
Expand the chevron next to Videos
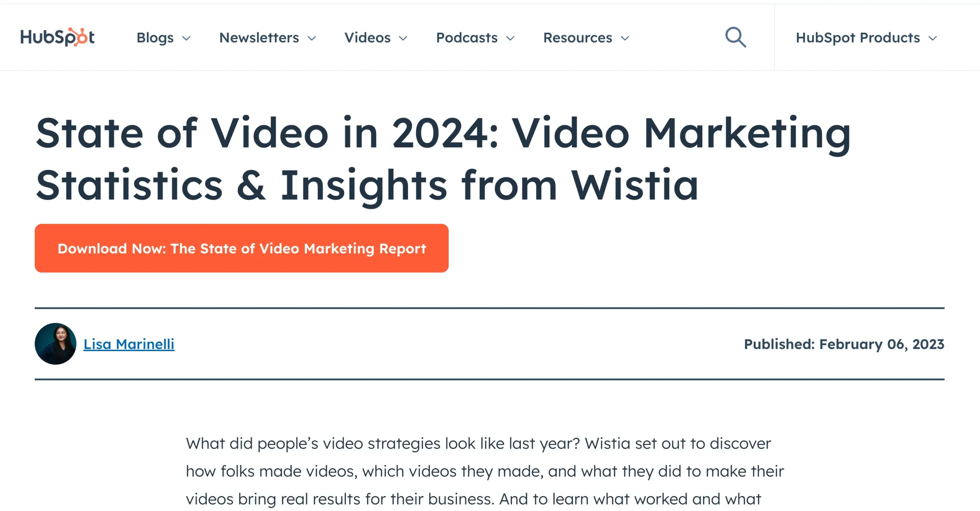(x=403, y=38)
